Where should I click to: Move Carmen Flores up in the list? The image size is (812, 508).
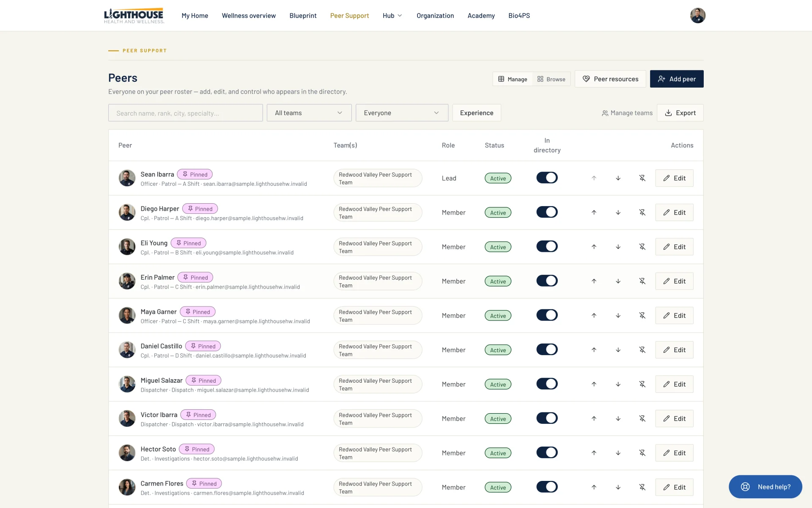coord(594,487)
